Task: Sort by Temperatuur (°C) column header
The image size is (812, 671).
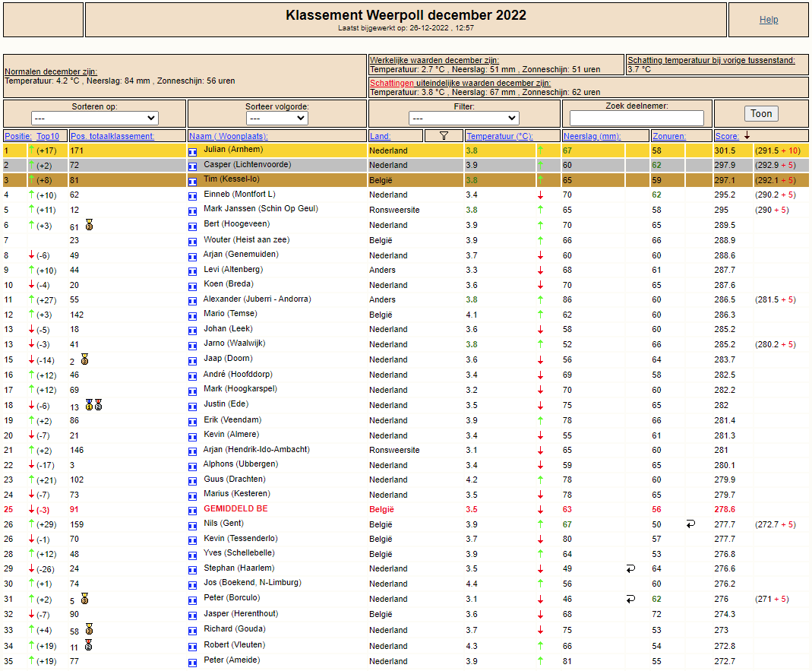Action: (499, 136)
